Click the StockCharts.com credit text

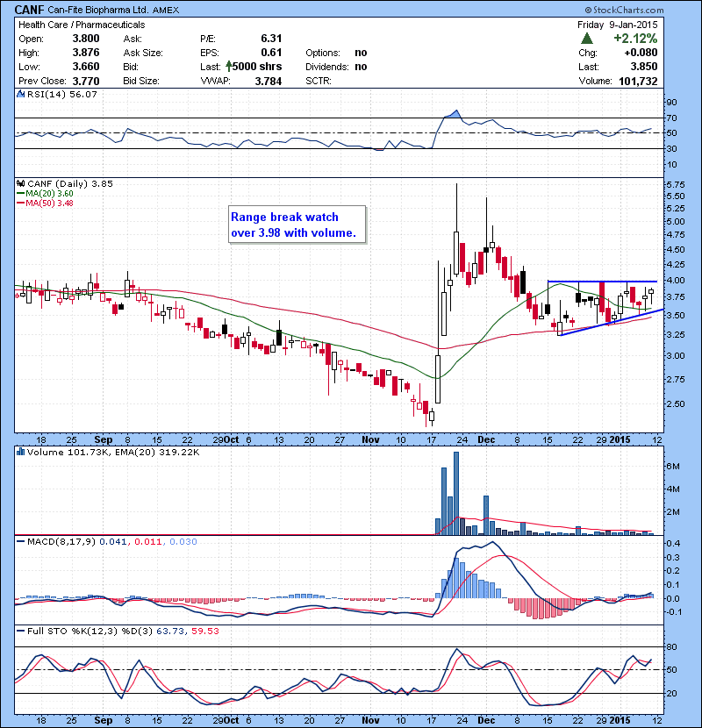point(625,10)
